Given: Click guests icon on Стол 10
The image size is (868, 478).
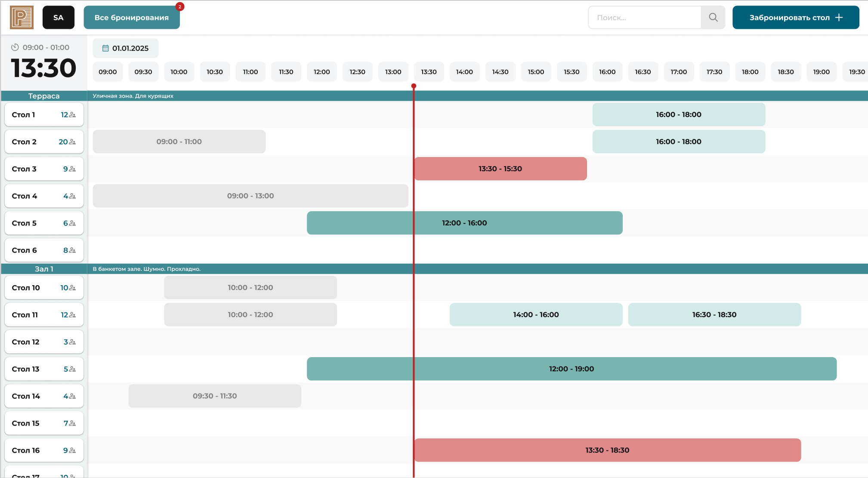Looking at the screenshot, I should coord(72,287).
